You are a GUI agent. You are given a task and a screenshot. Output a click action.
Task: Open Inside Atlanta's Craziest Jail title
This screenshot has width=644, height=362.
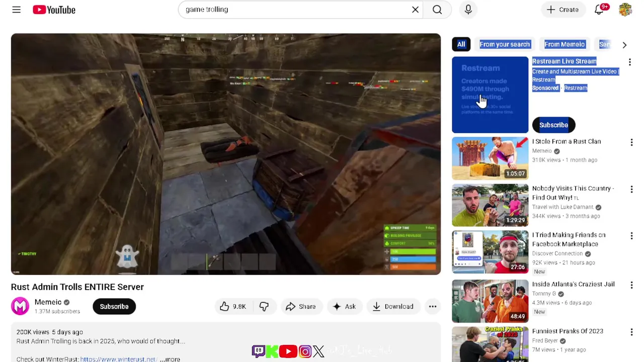(x=573, y=284)
